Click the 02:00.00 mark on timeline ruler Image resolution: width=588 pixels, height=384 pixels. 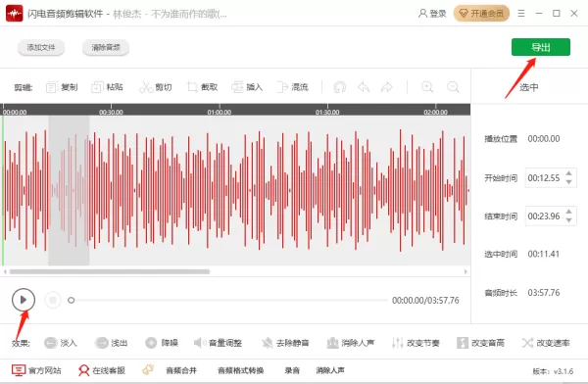(435, 112)
